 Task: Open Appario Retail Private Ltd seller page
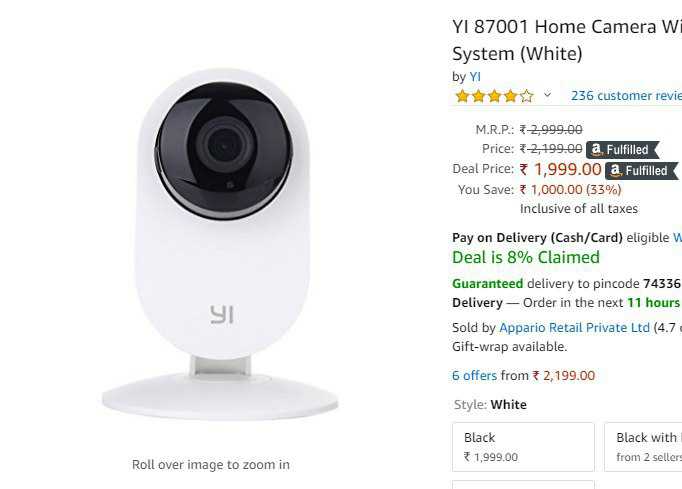[x=574, y=328]
